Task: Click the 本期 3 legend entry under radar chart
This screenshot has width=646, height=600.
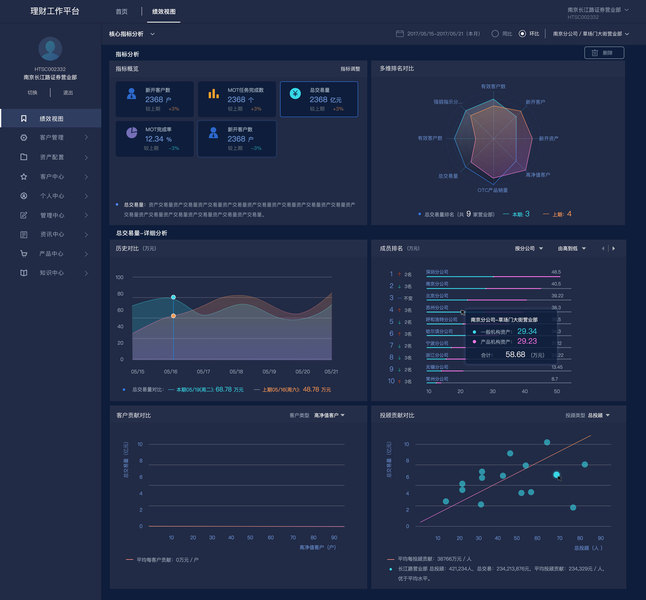Action: pyautogui.click(x=516, y=214)
